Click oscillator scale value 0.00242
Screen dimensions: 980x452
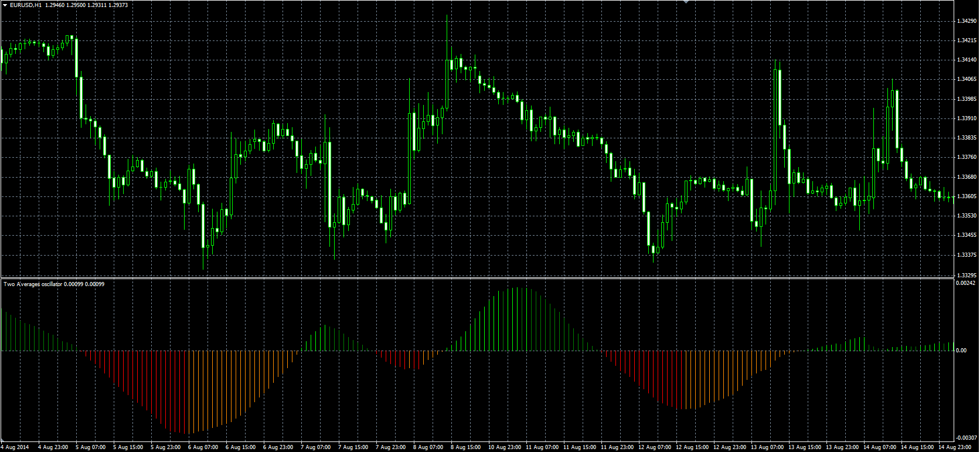(x=965, y=283)
